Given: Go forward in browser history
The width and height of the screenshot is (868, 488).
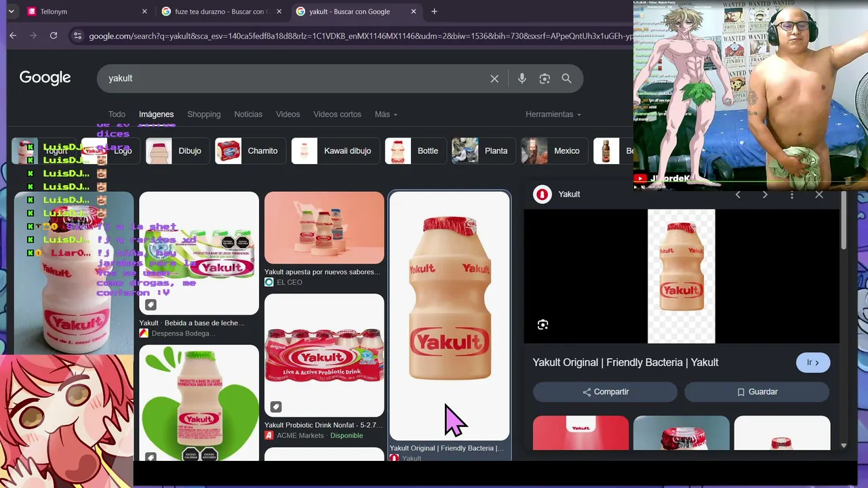Looking at the screenshot, I should (x=33, y=36).
